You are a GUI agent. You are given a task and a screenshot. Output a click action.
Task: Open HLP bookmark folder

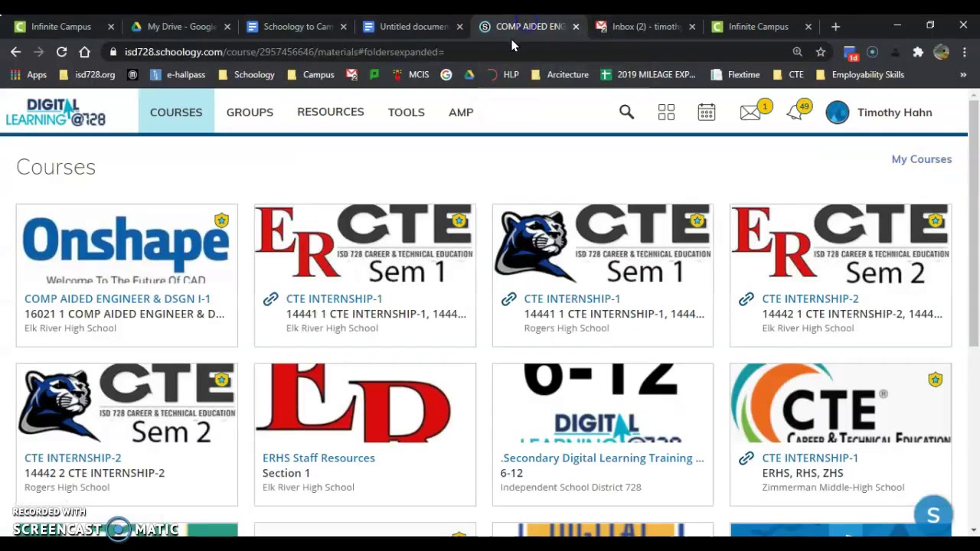tap(503, 75)
